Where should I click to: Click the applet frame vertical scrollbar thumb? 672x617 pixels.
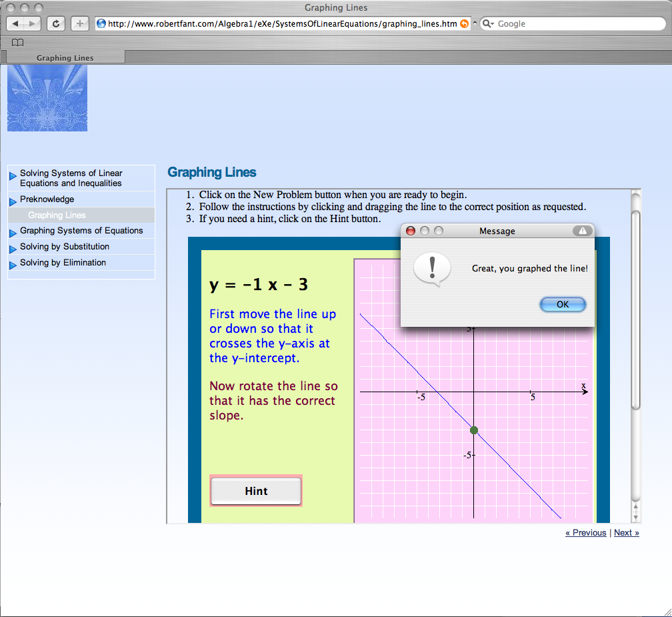pos(636,309)
